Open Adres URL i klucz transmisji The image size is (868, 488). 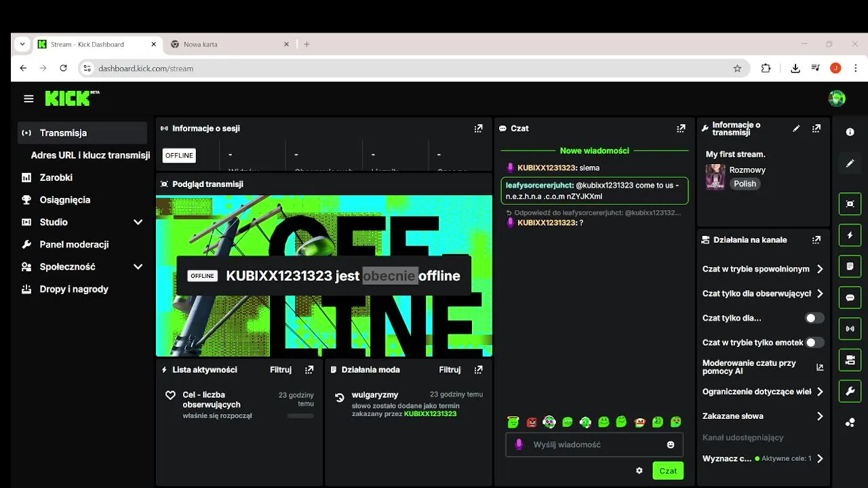coord(90,155)
